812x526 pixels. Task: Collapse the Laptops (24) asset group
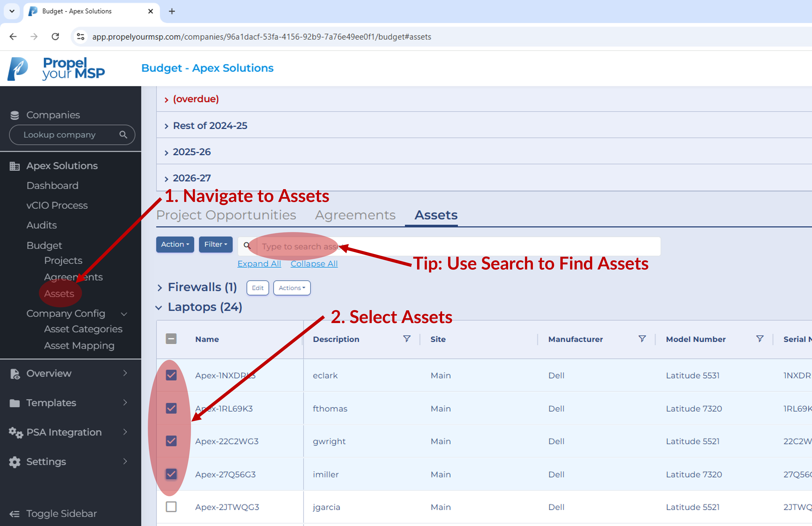point(159,308)
